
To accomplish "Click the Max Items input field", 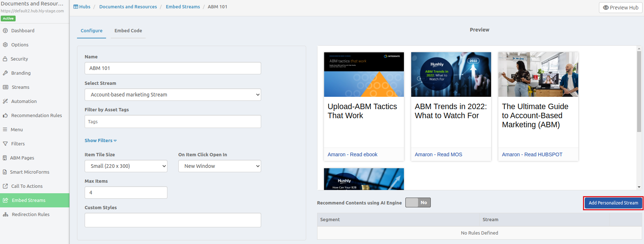I will (126, 193).
